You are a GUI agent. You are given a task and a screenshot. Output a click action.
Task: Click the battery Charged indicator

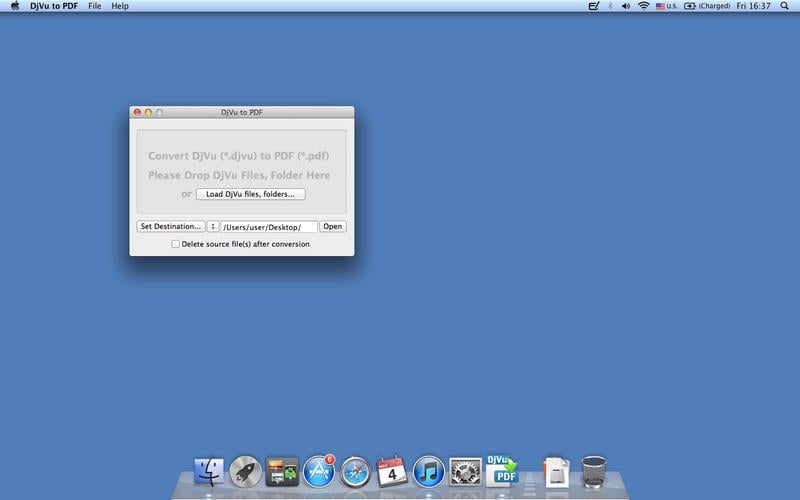coord(707,6)
